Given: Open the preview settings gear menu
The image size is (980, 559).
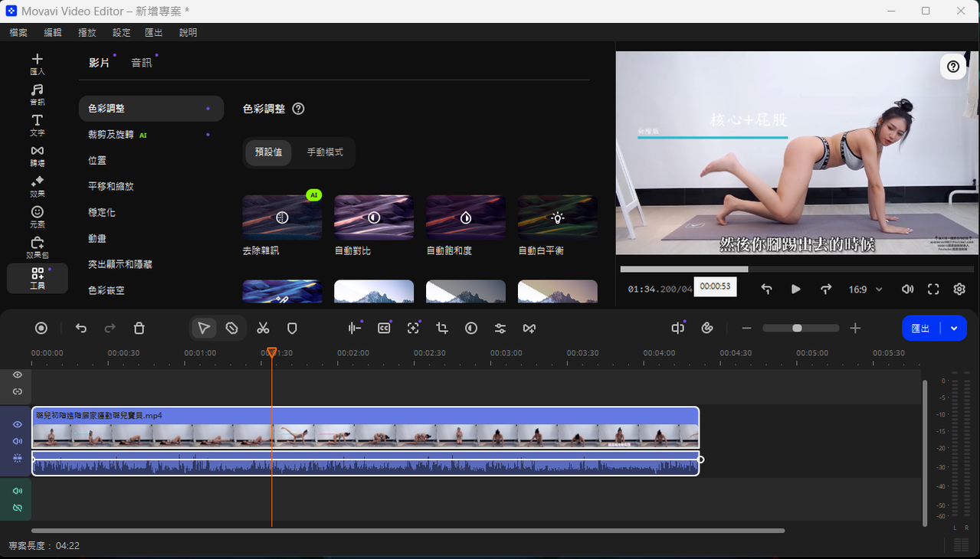Looking at the screenshot, I should [959, 289].
